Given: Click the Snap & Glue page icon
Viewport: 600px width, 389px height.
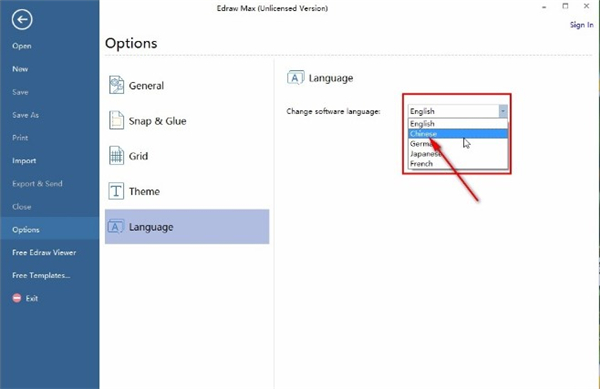Looking at the screenshot, I should click(x=116, y=120).
